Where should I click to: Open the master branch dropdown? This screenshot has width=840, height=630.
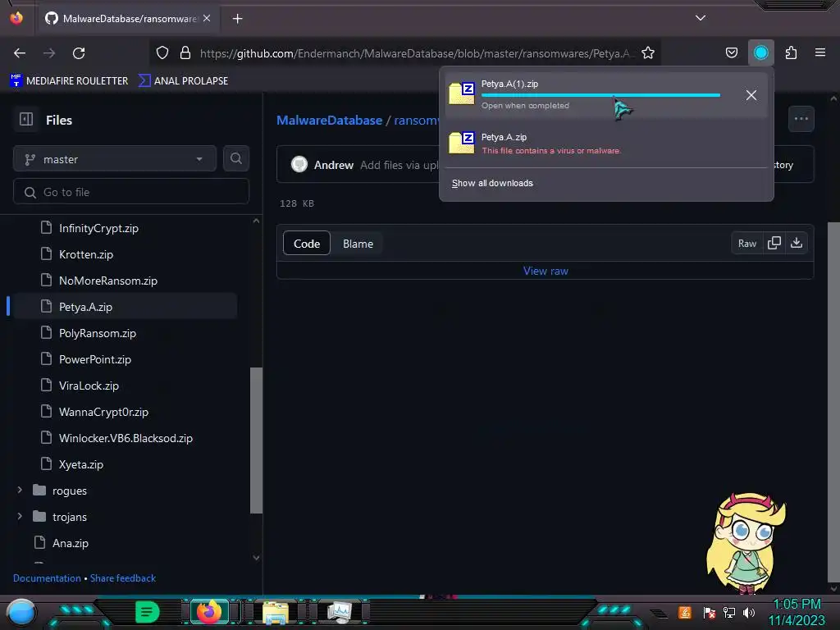(x=115, y=159)
